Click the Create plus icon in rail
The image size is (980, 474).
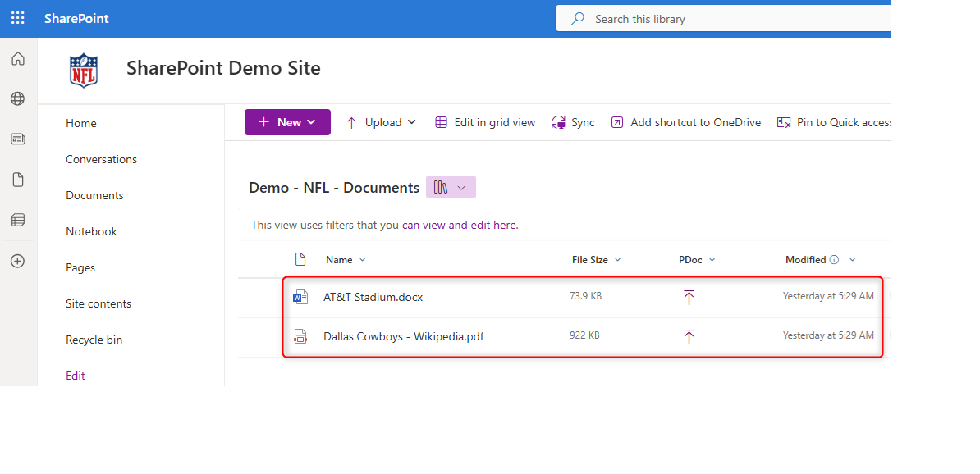[x=17, y=261]
